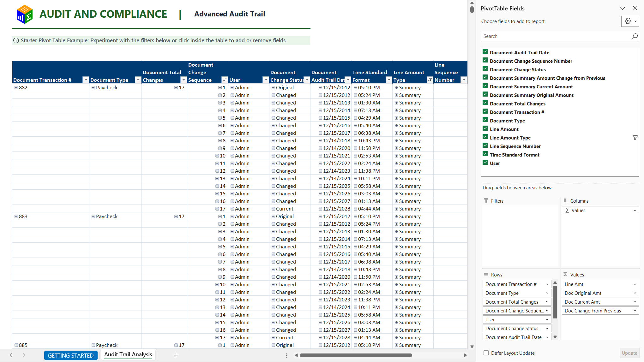The width and height of the screenshot is (644, 362).
Task: Open the Document Change Status column filter button
Action: click(307, 80)
